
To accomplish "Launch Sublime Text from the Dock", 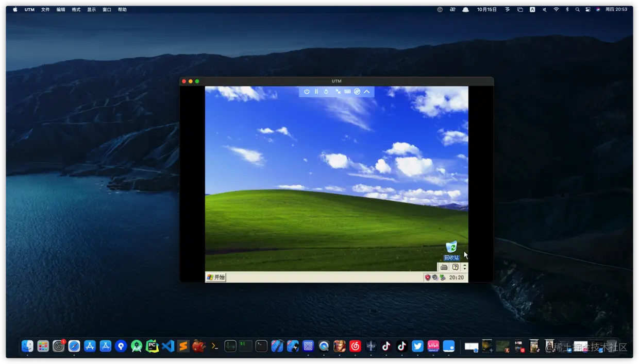I will click(183, 346).
